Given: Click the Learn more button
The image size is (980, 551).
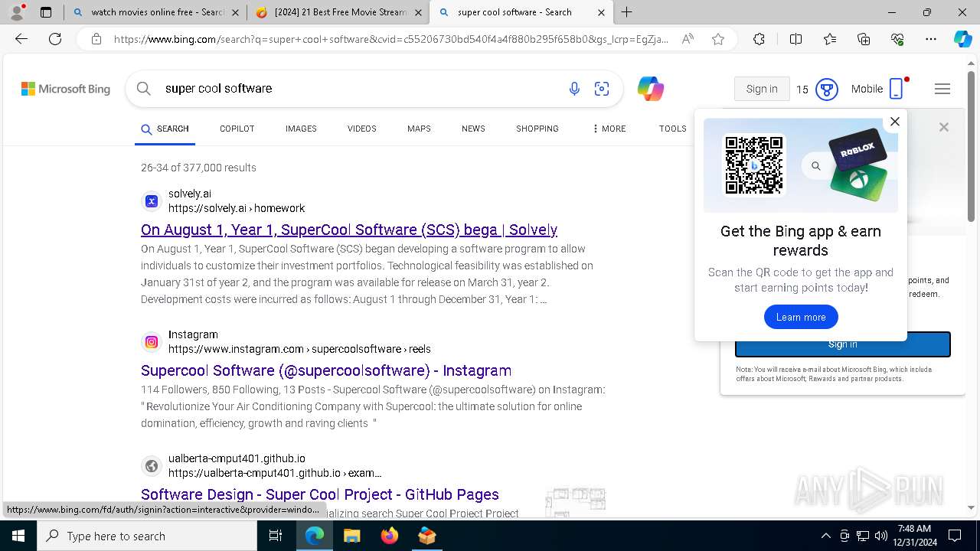Looking at the screenshot, I should click(801, 317).
